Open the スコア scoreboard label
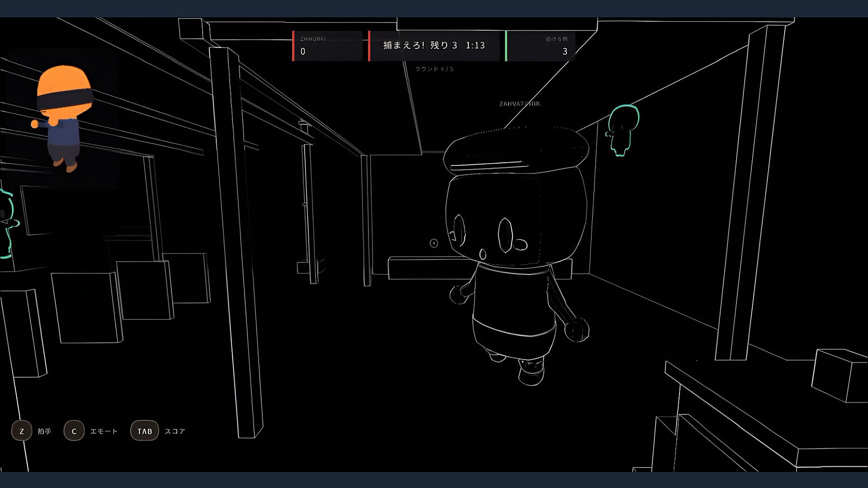This screenshot has width=868, height=488. 175,432
